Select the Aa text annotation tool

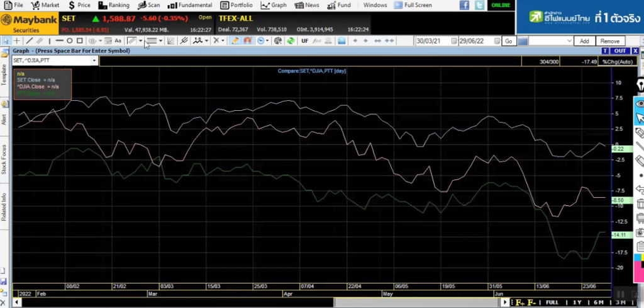tap(118, 41)
